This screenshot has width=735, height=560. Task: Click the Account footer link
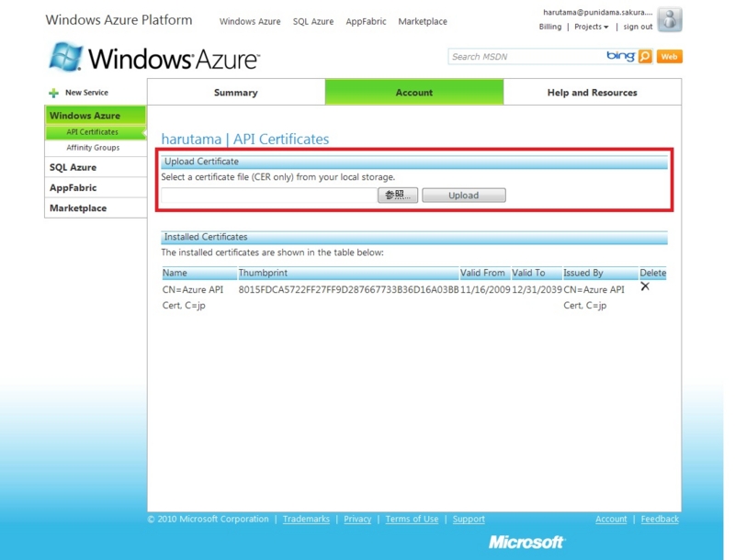(x=611, y=519)
